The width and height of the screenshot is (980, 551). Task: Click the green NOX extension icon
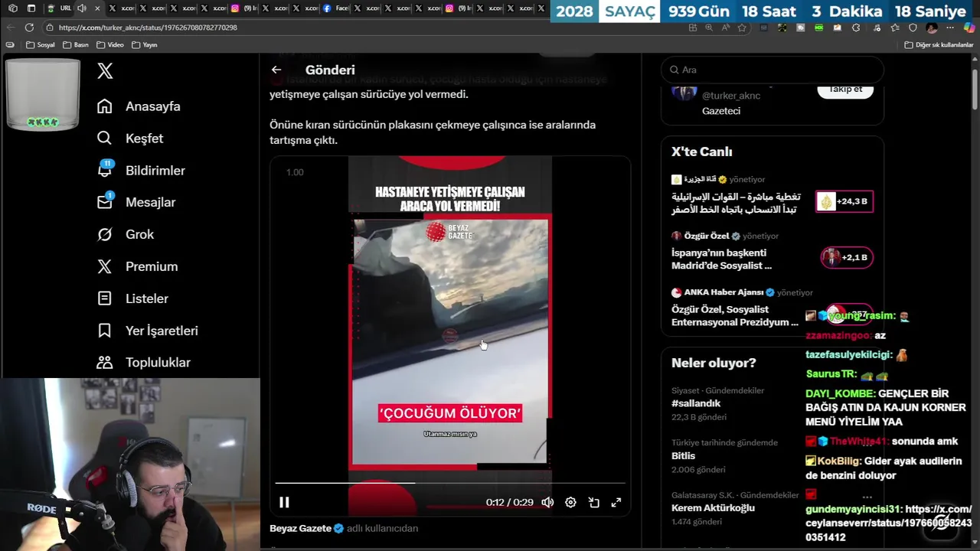[819, 28]
